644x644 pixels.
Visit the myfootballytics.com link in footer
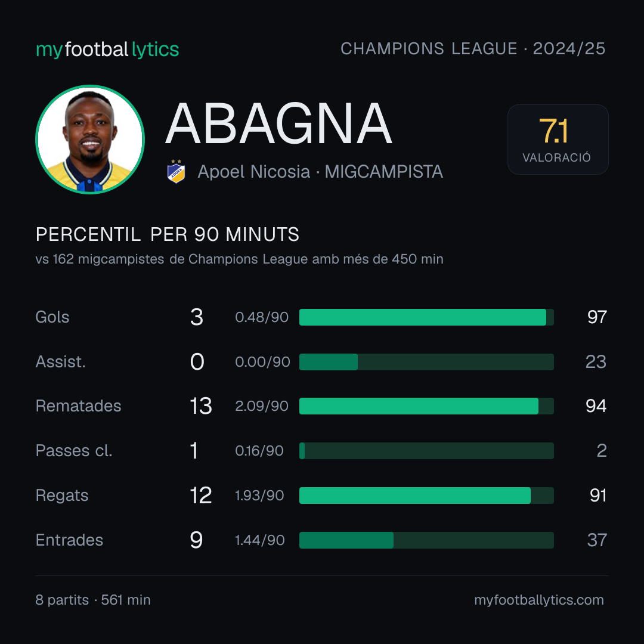tap(539, 600)
